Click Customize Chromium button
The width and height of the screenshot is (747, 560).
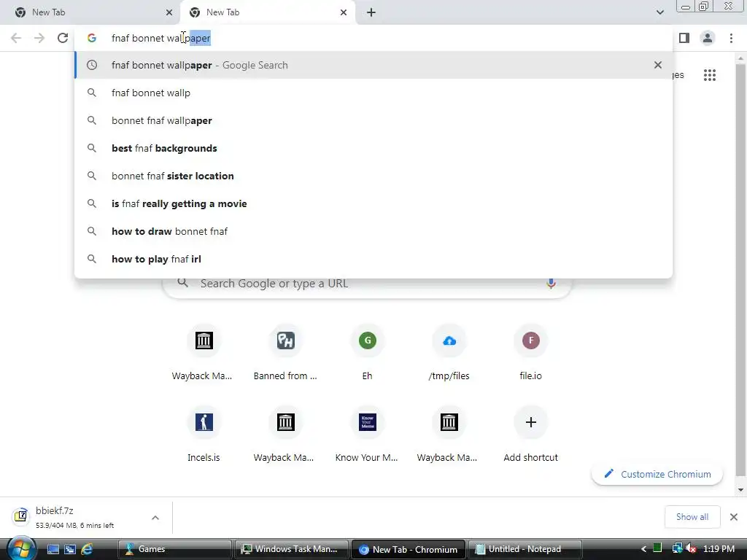click(x=657, y=474)
